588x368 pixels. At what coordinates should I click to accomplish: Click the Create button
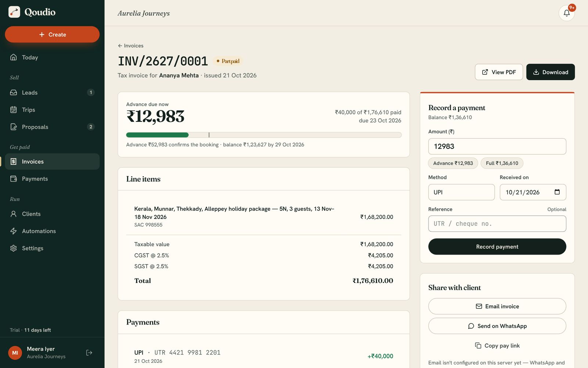pos(52,34)
